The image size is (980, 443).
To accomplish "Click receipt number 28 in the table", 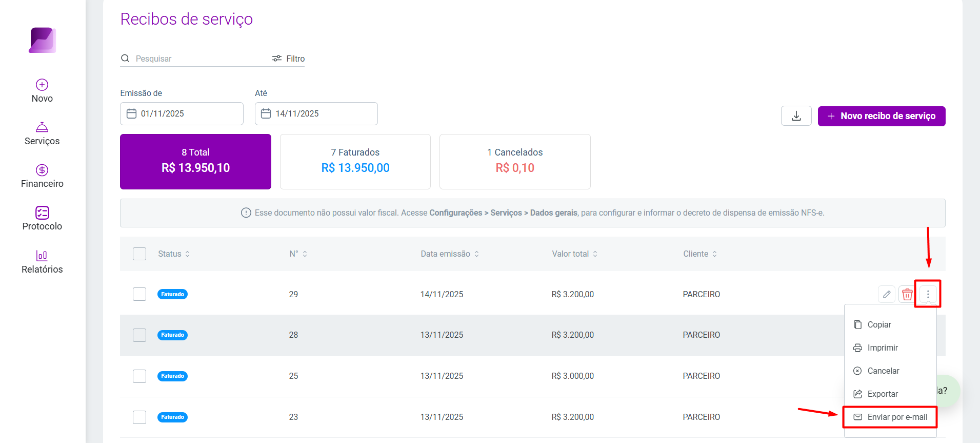I will click(293, 335).
